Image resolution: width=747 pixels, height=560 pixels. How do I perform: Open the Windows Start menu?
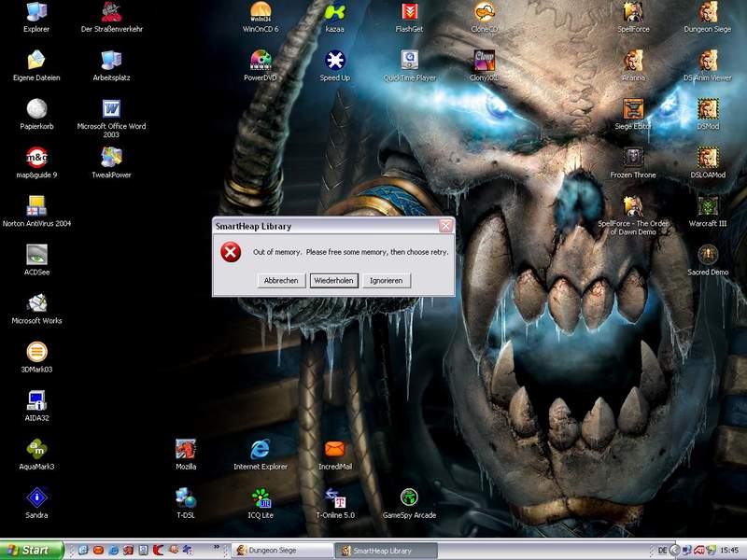(x=32, y=550)
